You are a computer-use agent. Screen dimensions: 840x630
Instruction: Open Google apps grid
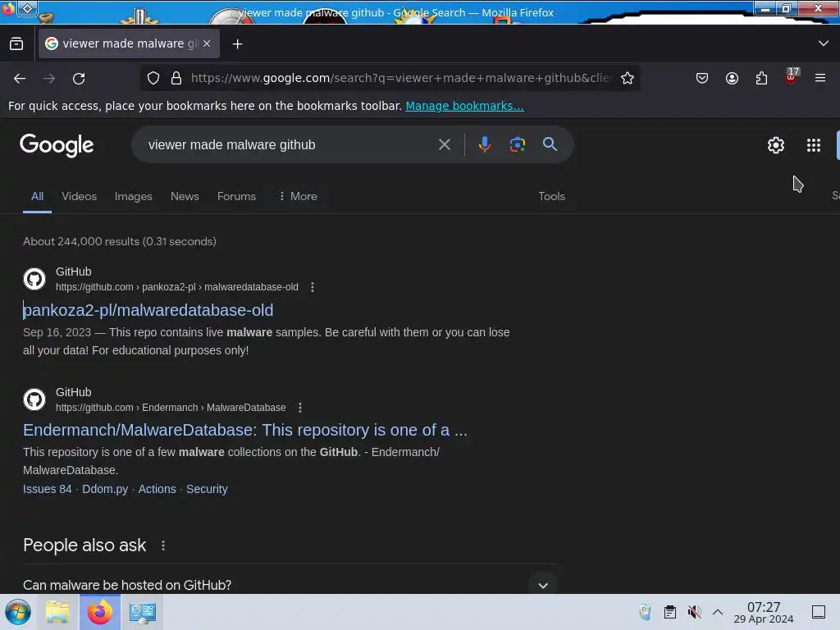[813, 145]
